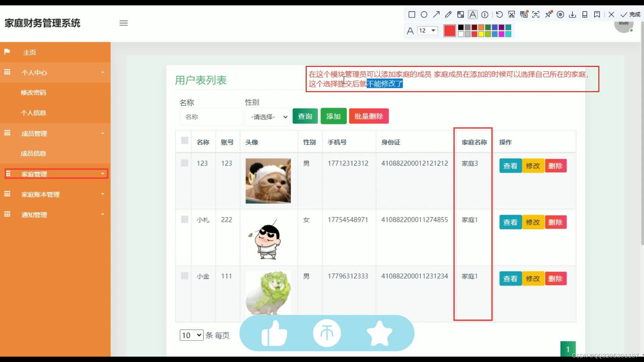644x362 pixels.
Task: Select the text annotation tool
Action: pos(473,14)
